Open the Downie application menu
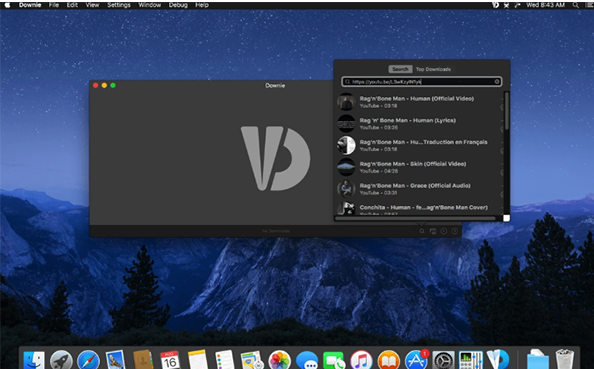The width and height of the screenshot is (594, 369). pyautogui.click(x=30, y=5)
